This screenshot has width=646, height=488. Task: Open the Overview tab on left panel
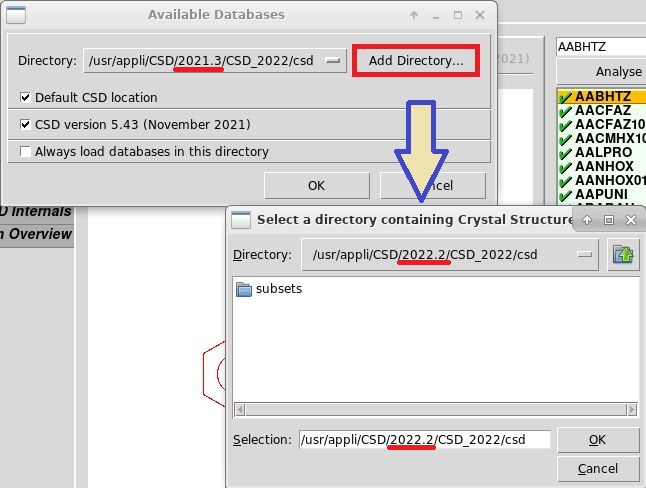pos(37,234)
